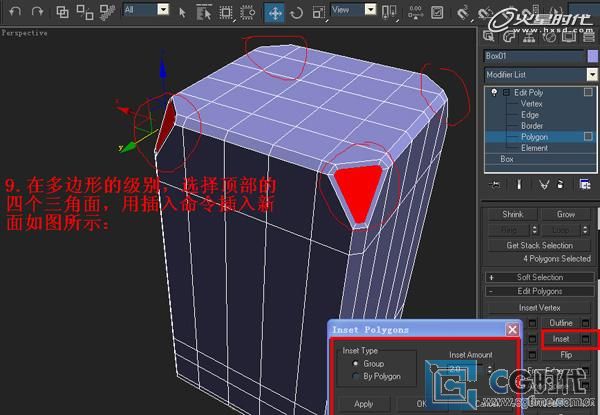Switch to the Display command panel tab

click(x=569, y=36)
